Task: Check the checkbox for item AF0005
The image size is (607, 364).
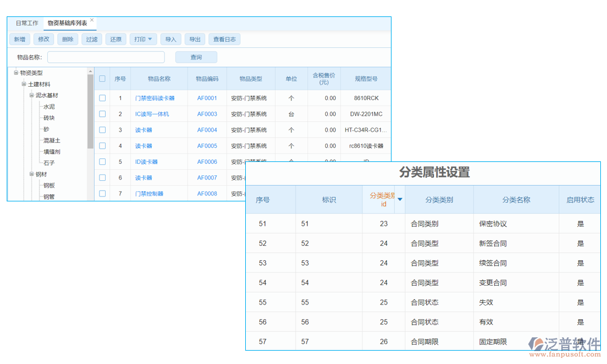Action: tap(102, 146)
